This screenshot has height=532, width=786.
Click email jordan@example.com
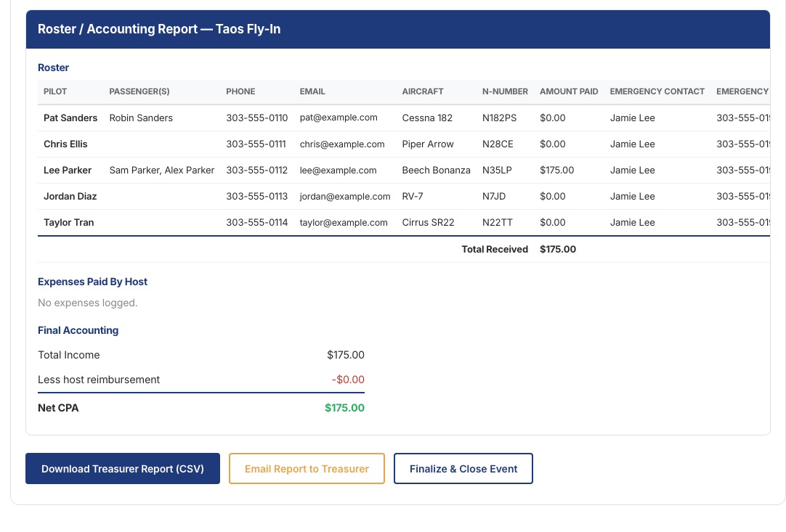(345, 196)
